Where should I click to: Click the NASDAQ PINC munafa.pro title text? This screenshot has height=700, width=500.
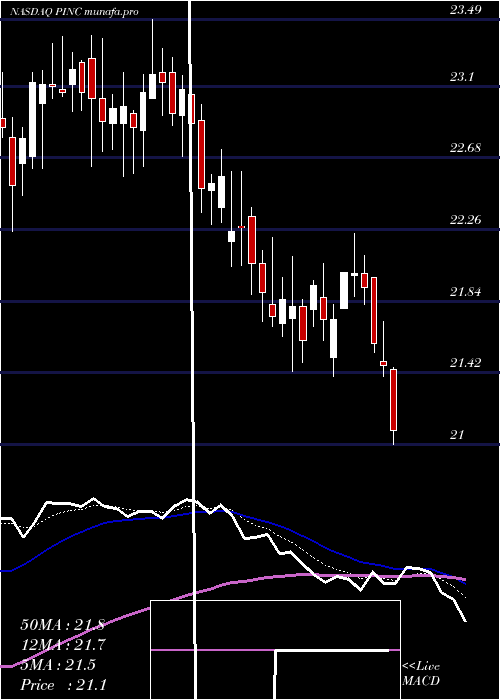point(74,12)
